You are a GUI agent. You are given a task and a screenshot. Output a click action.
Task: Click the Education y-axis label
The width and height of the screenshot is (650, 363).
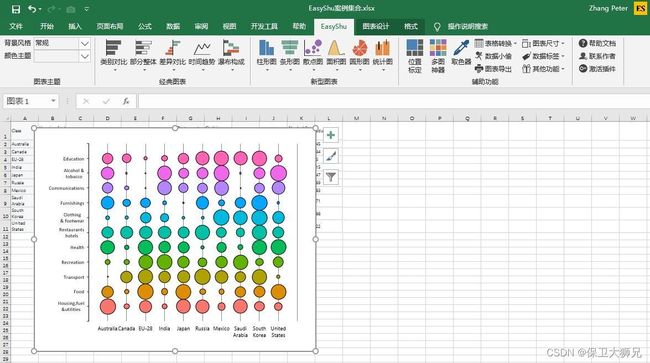73,159
